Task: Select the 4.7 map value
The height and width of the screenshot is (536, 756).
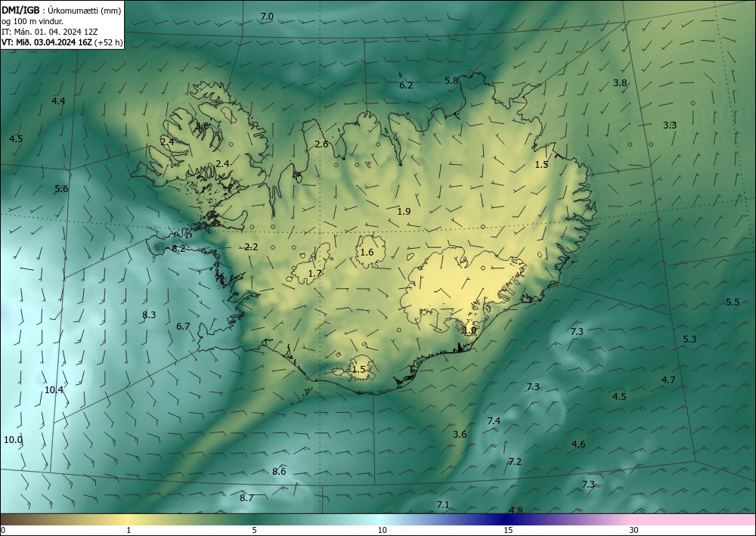Action: tap(668, 380)
